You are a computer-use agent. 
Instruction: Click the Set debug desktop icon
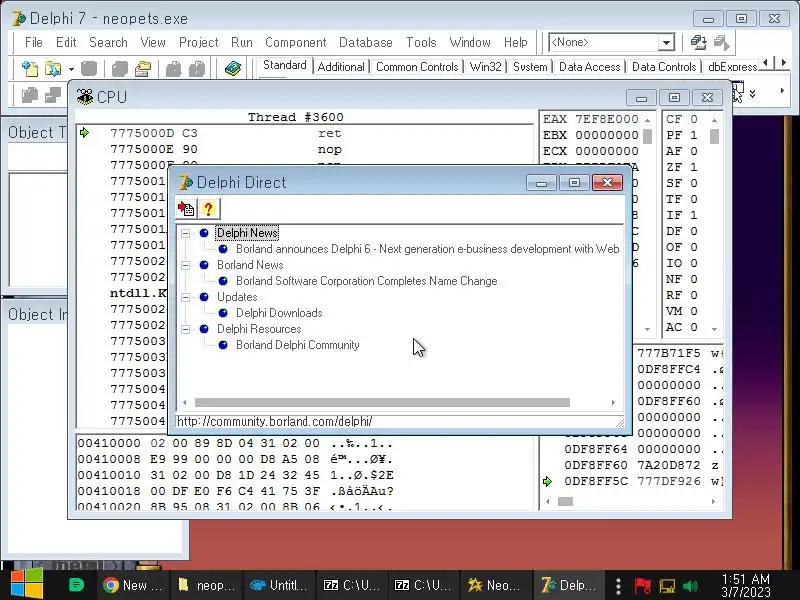pyautogui.click(x=721, y=42)
